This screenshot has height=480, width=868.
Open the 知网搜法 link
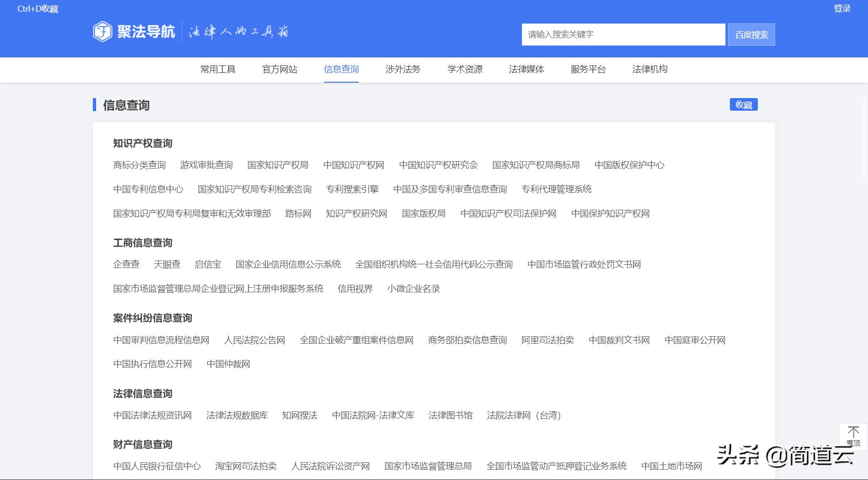299,416
